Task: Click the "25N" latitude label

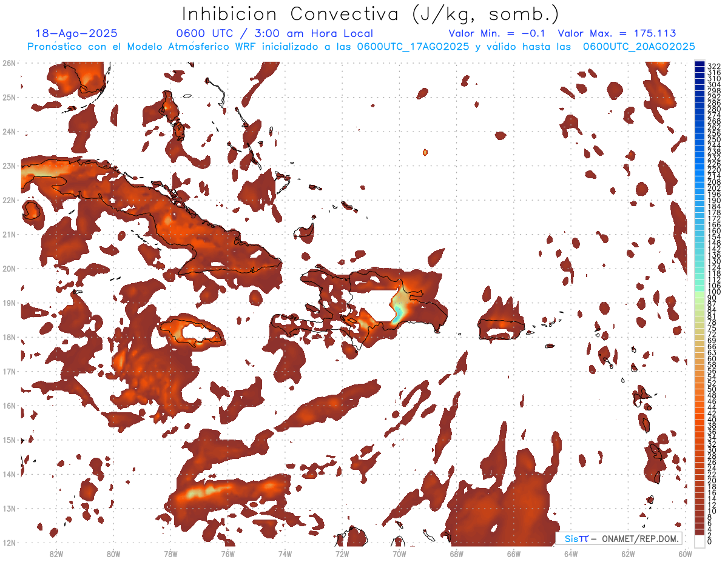Action: [x=8, y=97]
